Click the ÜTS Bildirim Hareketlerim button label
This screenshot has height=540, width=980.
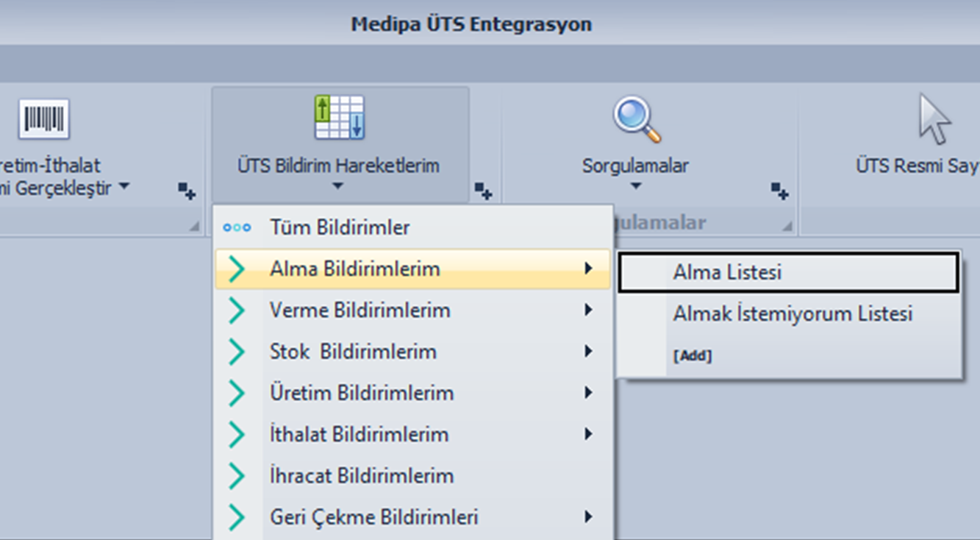[x=338, y=166]
